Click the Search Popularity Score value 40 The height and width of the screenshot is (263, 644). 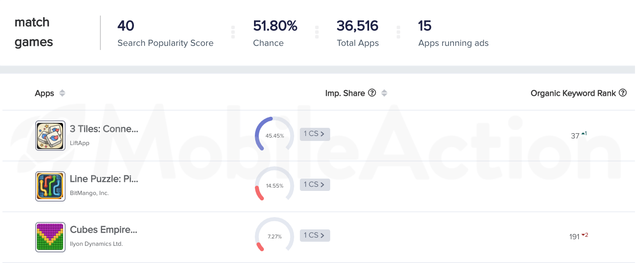(x=126, y=26)
